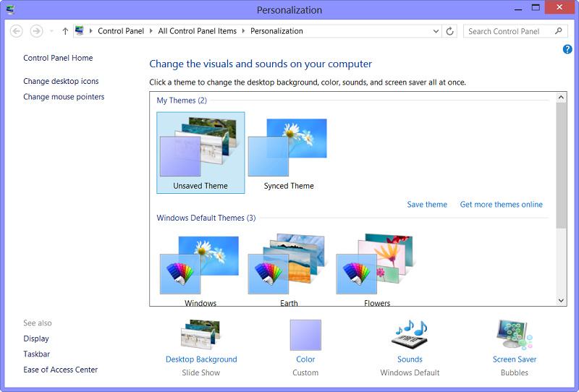579x392 pixels.
Task: Select the Unsaved Theme thumbnail
Action: 200,153
